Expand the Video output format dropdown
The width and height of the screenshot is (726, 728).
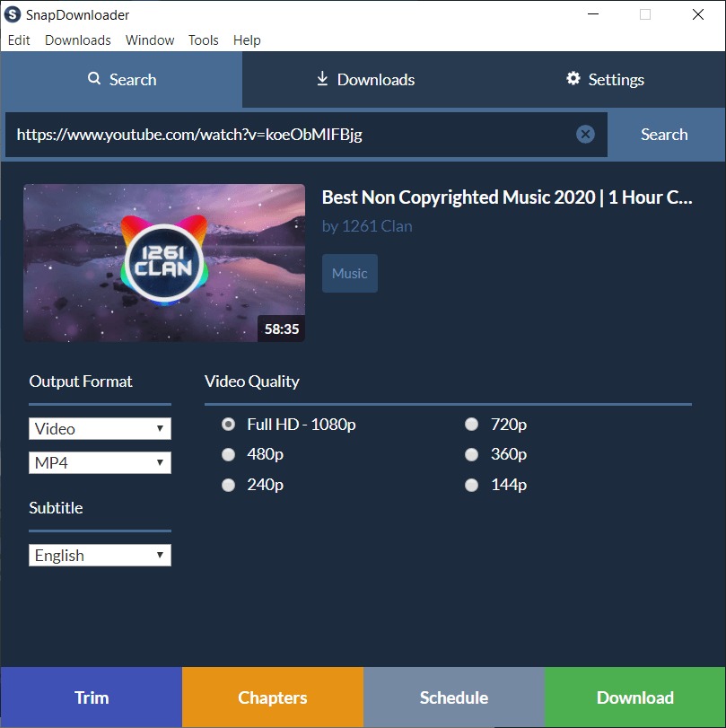[100, 429]
